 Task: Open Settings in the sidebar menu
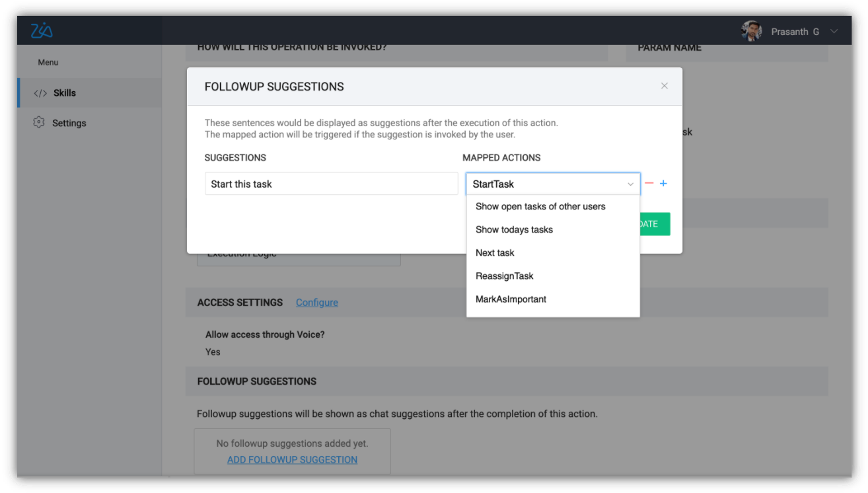point(69,123)
